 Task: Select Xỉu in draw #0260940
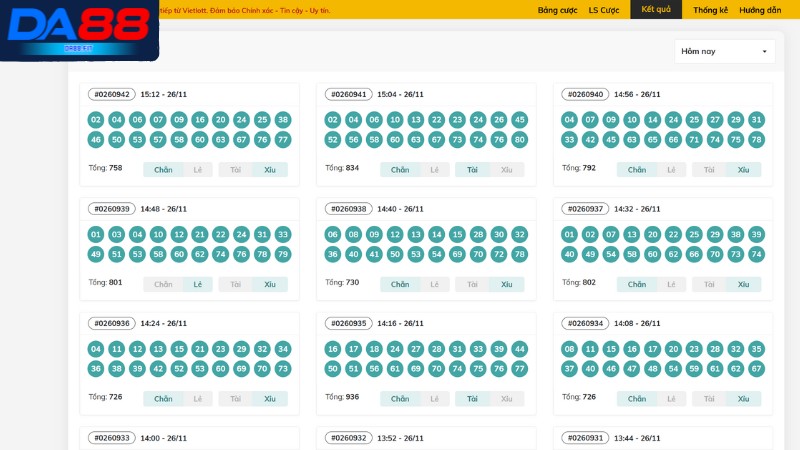(x=743, y=170)
